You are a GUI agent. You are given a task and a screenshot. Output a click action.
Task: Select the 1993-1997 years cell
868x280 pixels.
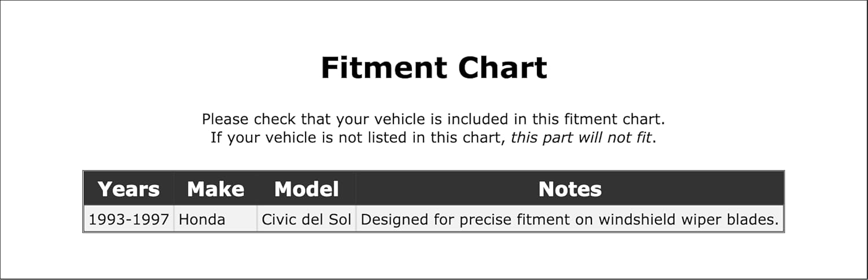click(x=128, y=220)
